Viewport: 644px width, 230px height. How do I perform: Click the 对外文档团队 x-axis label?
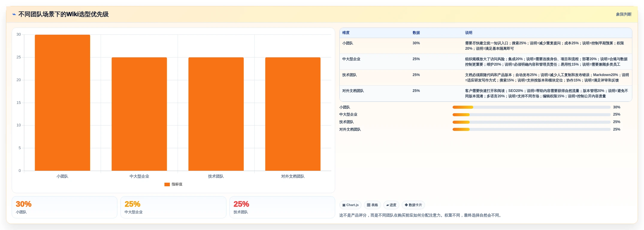coord(293,176)
